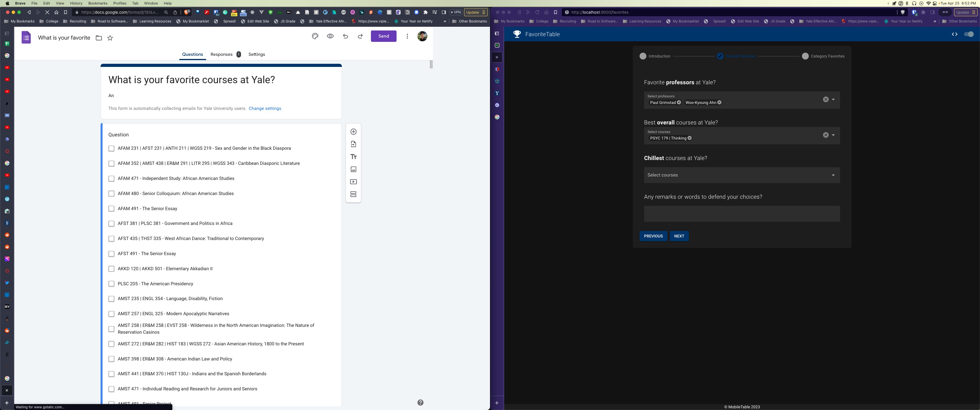980x410 pixels.
Task: Click the undo arrow in Forms header
Action: pyautogui.click(x=346, y=36)
